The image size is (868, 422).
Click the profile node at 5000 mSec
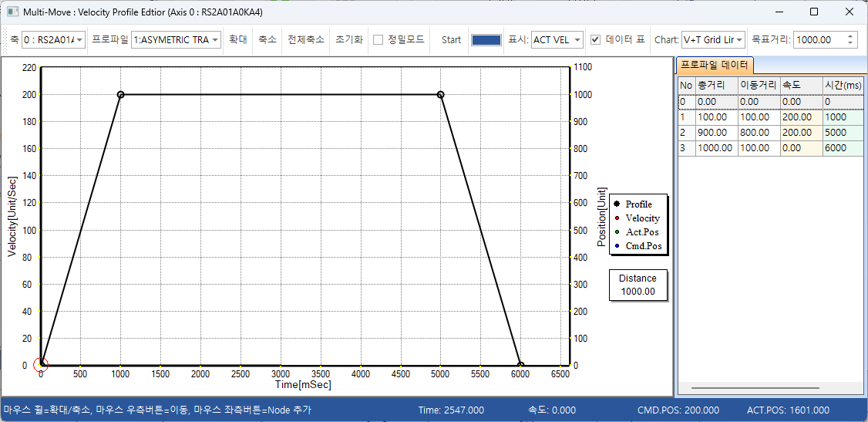click(441, 95)
